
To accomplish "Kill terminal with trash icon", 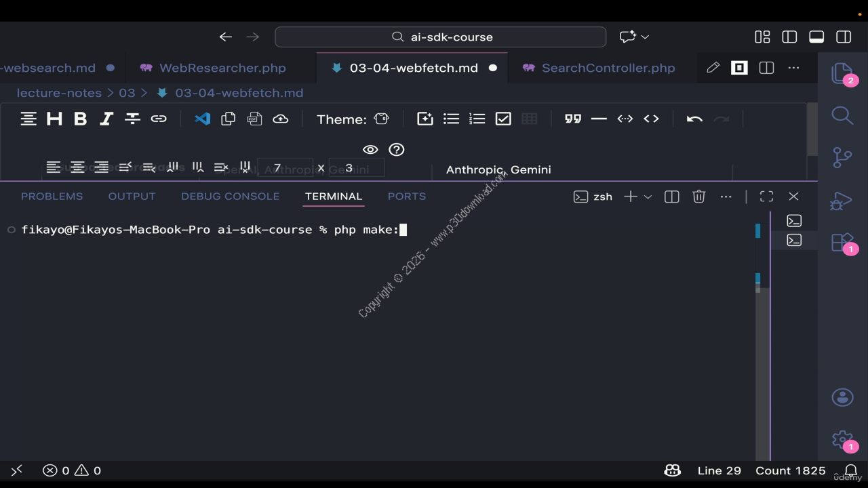I will [x=698, y=197].
